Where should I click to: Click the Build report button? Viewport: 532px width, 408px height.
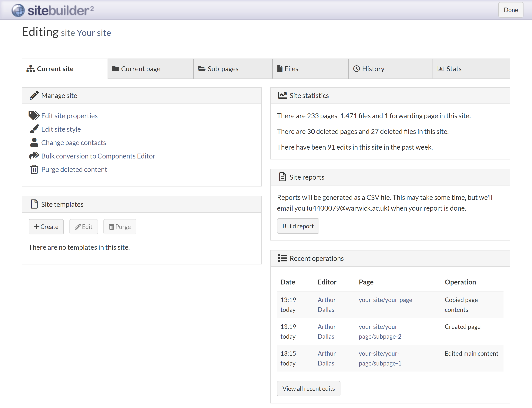pyautogui.click(x=298, y=226)
